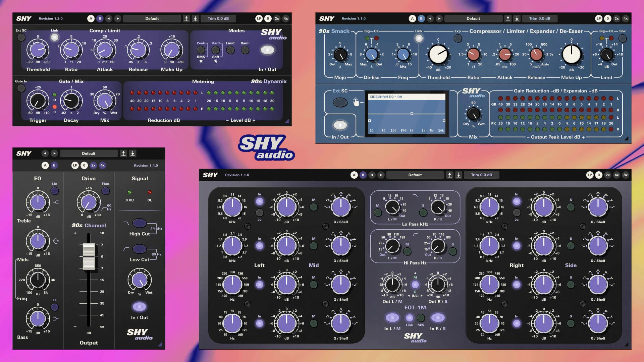The width and height of the screenshot is (644, 362).
Task: Click the Threshold knob in 90s Smack
Action: click(438, 54)
